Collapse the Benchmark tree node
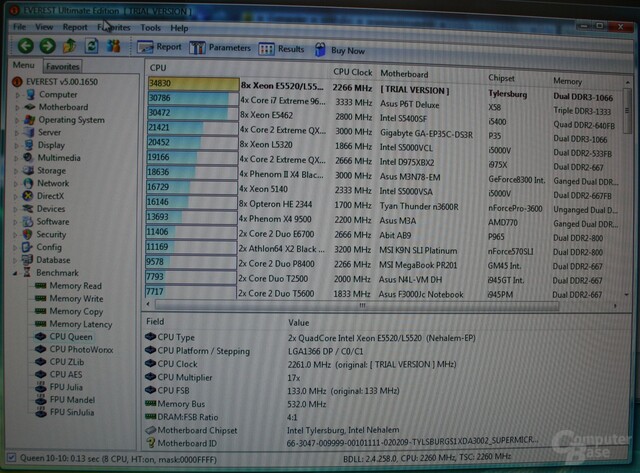This screenshot has width=640, height=473. pos(15,273)
